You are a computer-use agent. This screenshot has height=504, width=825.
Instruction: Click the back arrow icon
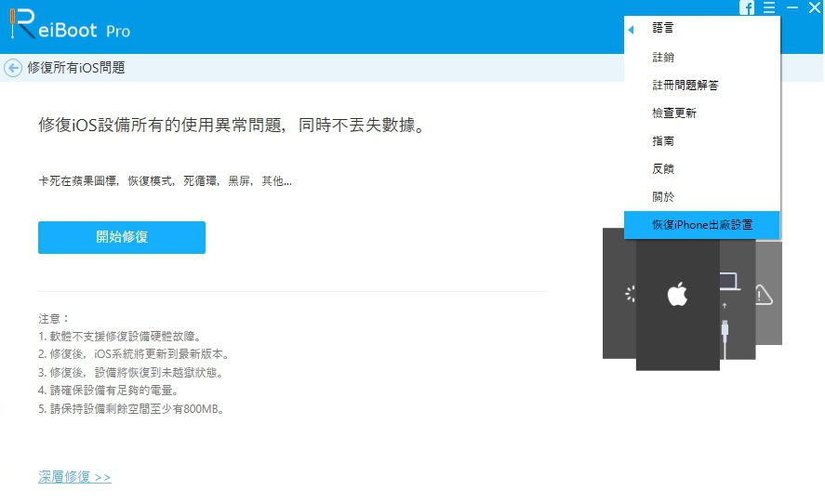[x=13, y=68]
